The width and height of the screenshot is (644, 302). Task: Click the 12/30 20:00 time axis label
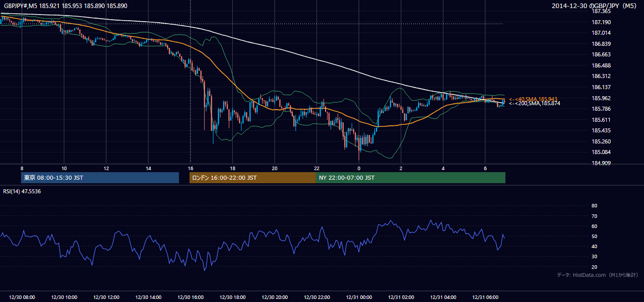coord(275,297)
